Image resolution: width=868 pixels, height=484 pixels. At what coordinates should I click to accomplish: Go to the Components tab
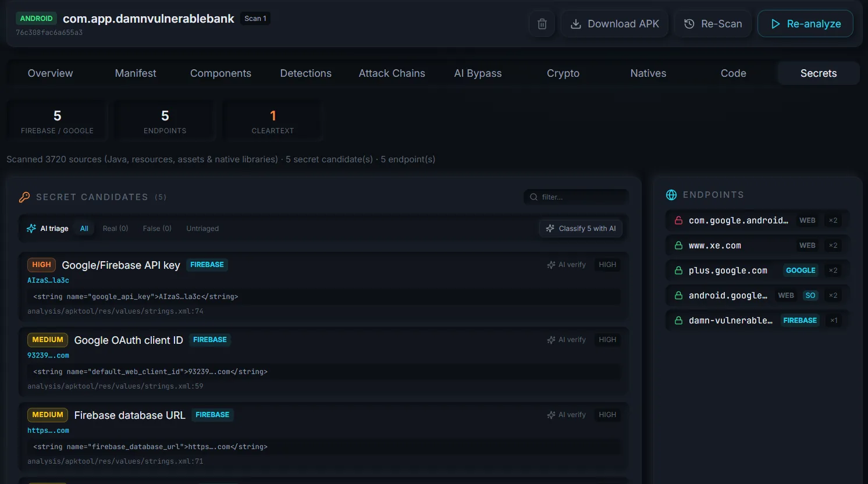220,73
